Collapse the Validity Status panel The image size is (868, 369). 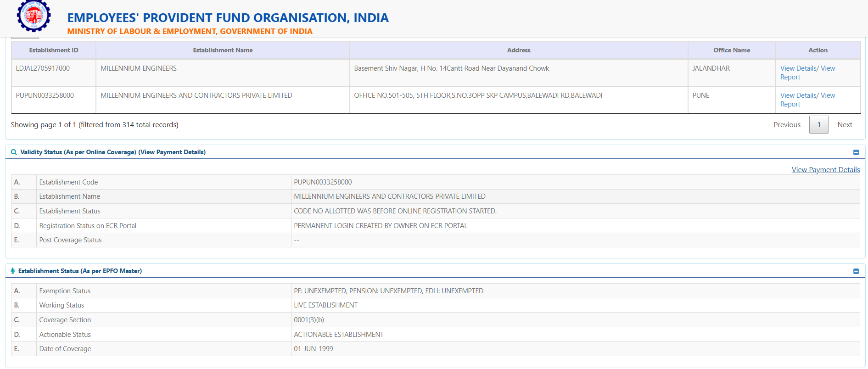(856, 152)
